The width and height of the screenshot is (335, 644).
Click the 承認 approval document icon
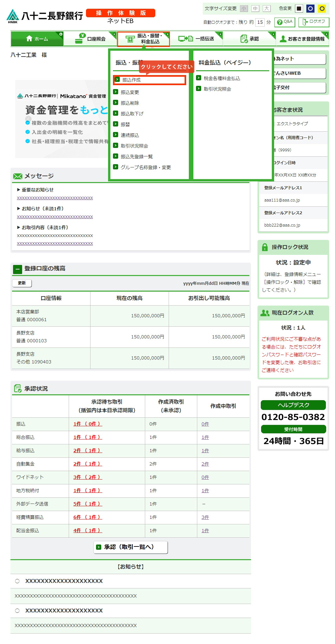click(244, 39)
